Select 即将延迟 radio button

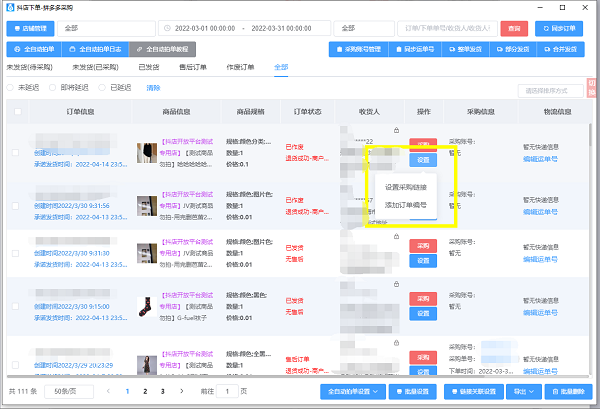click(x=52, y=88)
